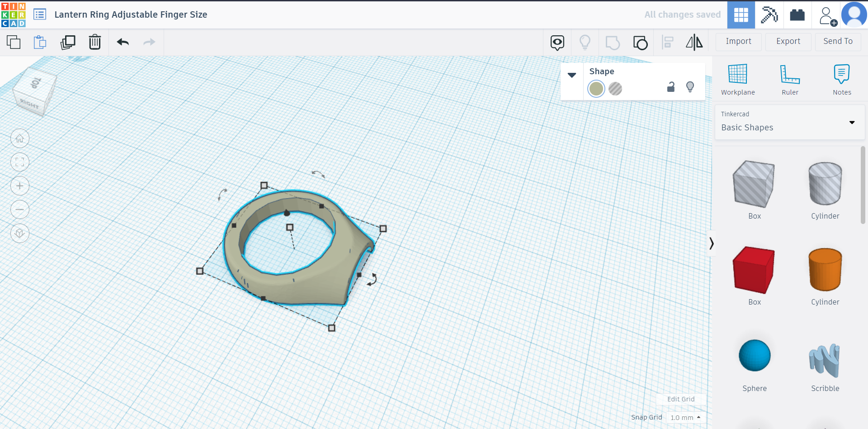Fit all shapes in view

(20, 162)
